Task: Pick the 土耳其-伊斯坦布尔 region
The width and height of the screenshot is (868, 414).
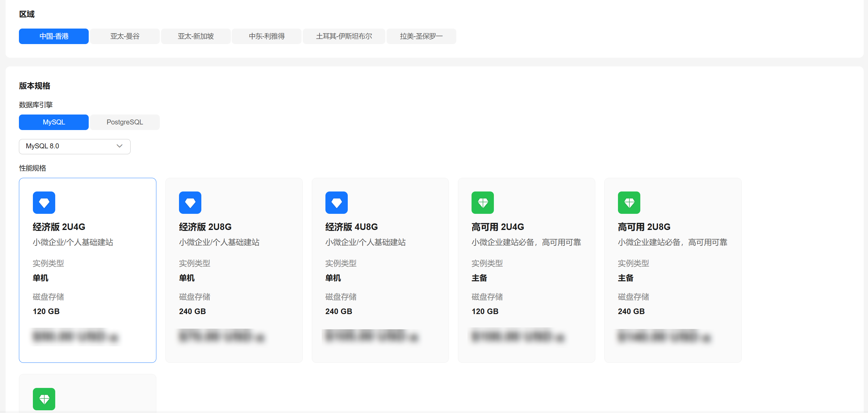Action: [x=344, y=36]
